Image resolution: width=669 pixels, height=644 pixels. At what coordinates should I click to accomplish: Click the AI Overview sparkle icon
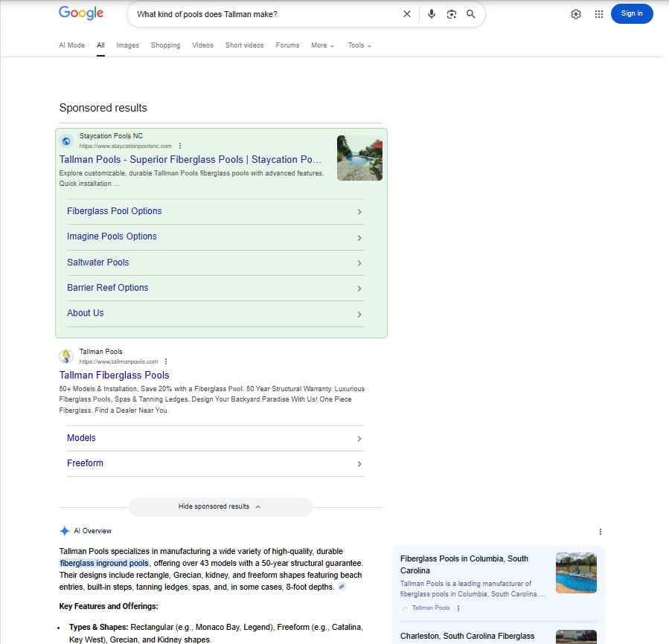[65, 531]
